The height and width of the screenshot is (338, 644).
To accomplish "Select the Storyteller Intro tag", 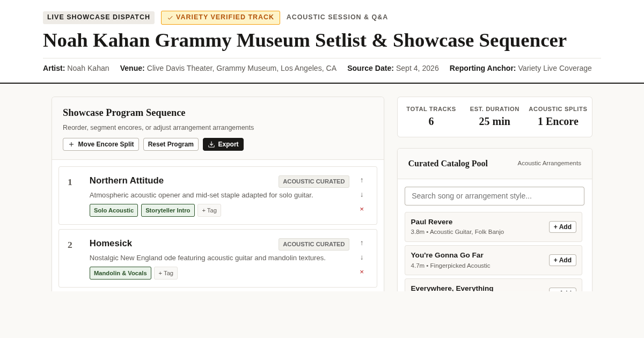I will click(168, 210).
